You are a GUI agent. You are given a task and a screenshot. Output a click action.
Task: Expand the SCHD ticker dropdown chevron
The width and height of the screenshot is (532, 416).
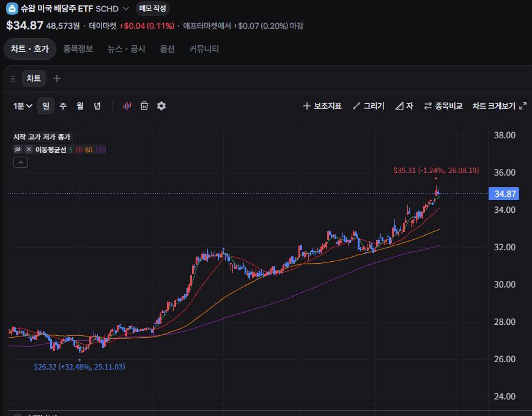pos(126,9)
